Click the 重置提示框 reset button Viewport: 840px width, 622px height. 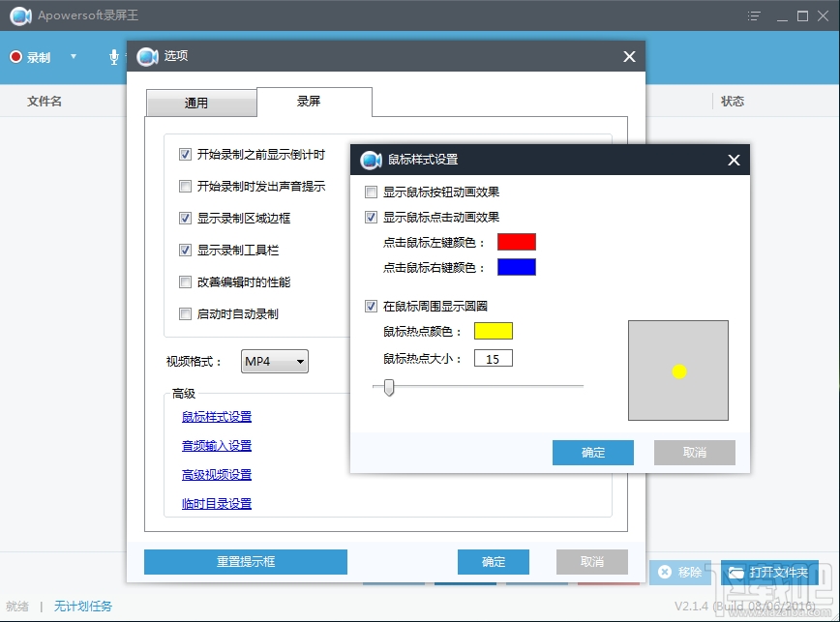click(x=245, y=562)
